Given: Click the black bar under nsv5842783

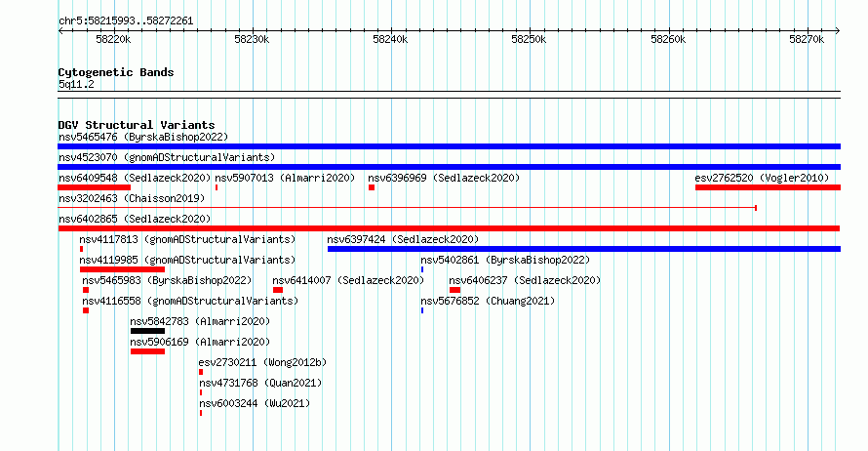Looking at the screenshot, I should click(x=148, y=331).
